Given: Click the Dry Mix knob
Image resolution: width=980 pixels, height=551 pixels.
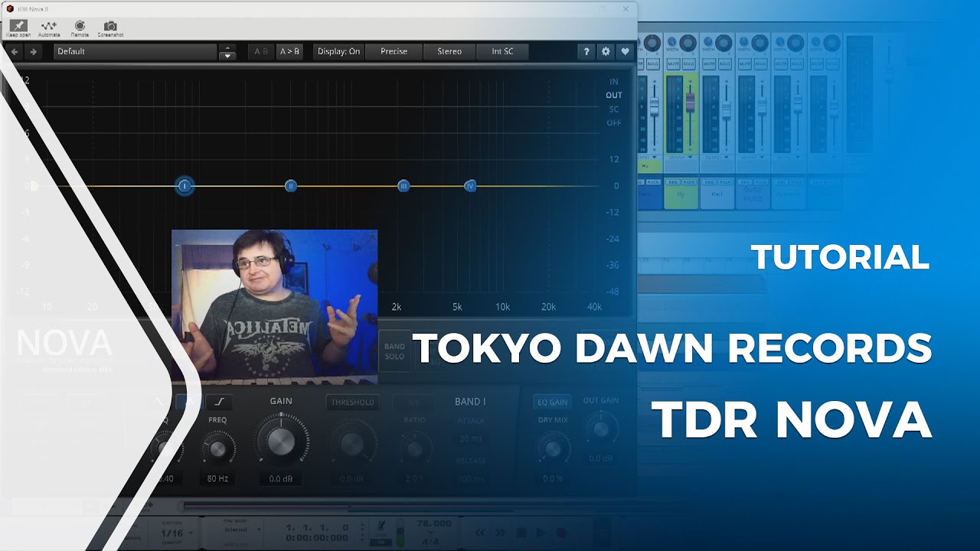Looking at the screenshot, I should pos(552,448).
